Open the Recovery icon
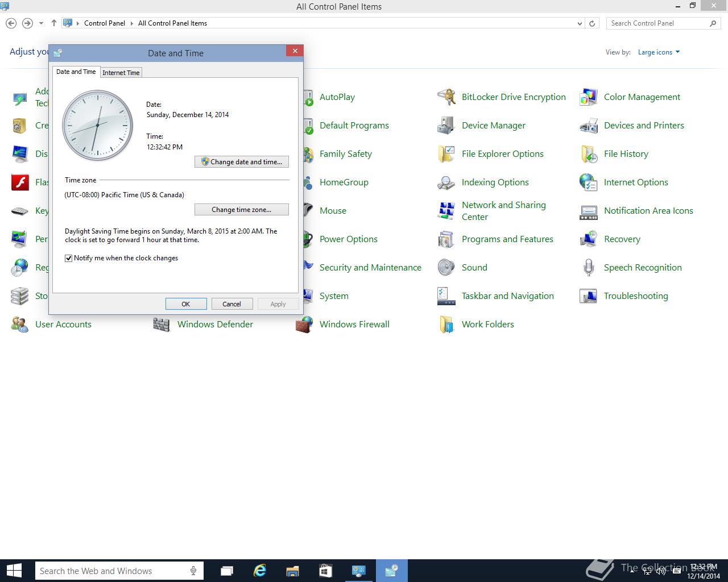 pyautogui.click(x=589, y=239)
